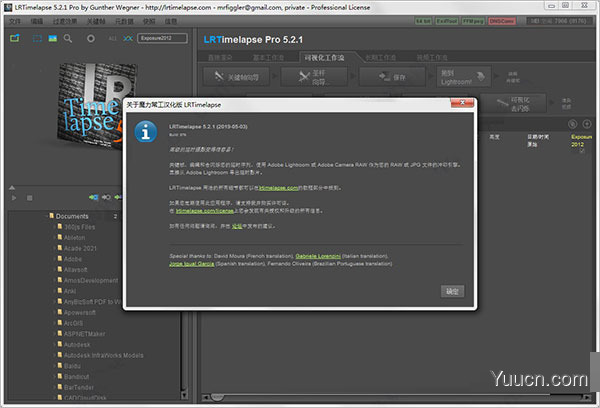This screenshot has height=408, width=600.
Task: Open the 编辑 menu
Action: 37,21
